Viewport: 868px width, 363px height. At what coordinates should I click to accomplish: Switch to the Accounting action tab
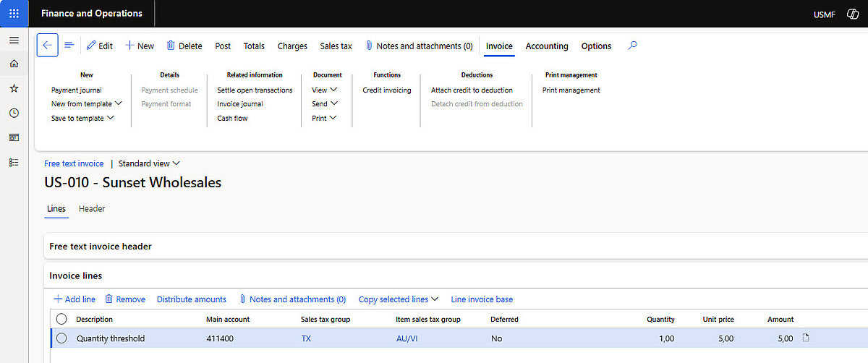tap(547, 46)
